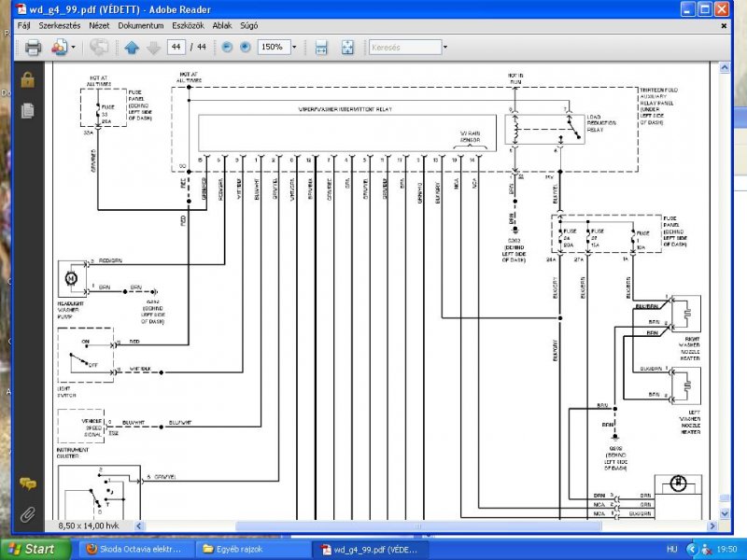Open the Dokumentum menu
The height and width of the screenshot is (560, 747).
[x=141, y=26]
